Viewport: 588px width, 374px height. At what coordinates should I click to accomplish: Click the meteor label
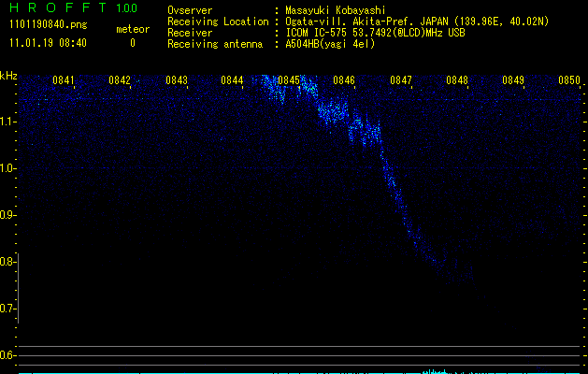tap(133, 29)
